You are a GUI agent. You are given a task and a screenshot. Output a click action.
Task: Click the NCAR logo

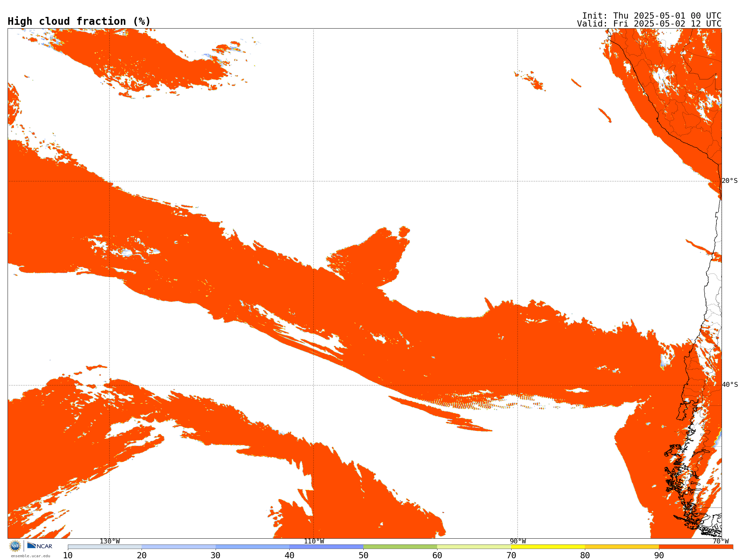[40, 546]
